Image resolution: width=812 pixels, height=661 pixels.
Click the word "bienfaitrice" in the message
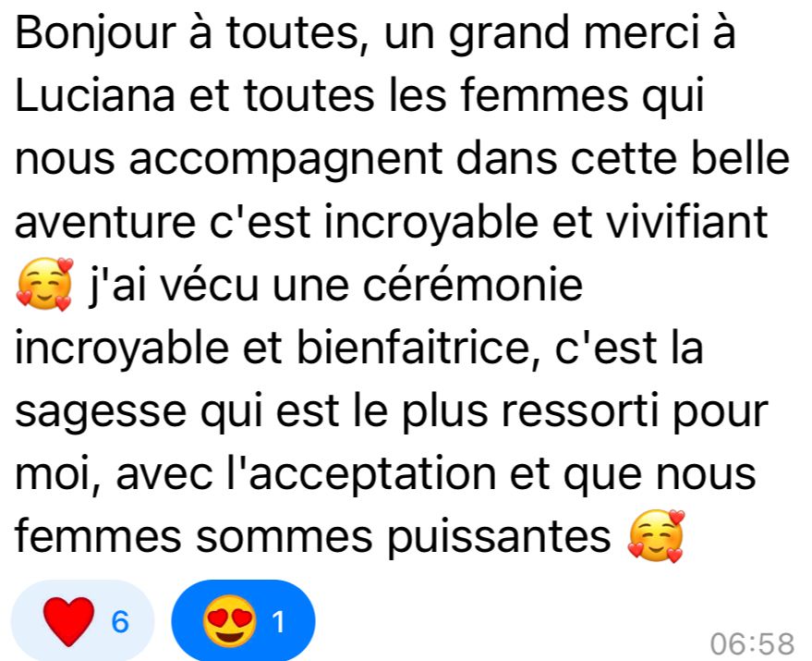coord(418,348)
